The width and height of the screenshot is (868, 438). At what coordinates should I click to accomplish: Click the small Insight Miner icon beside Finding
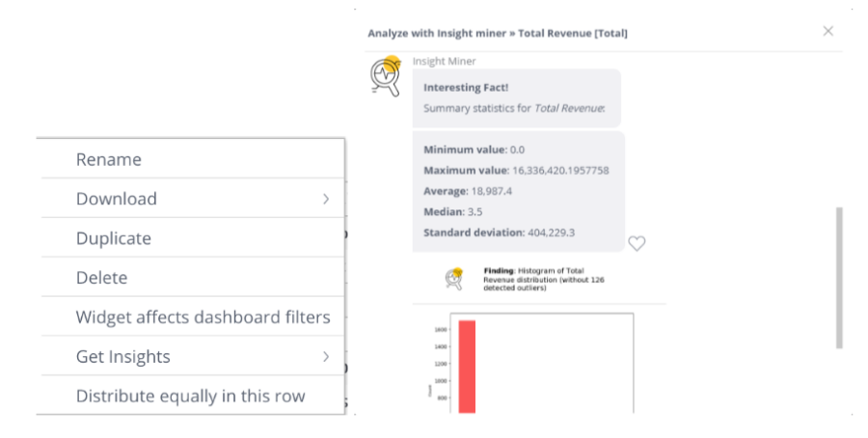[454, 279]
